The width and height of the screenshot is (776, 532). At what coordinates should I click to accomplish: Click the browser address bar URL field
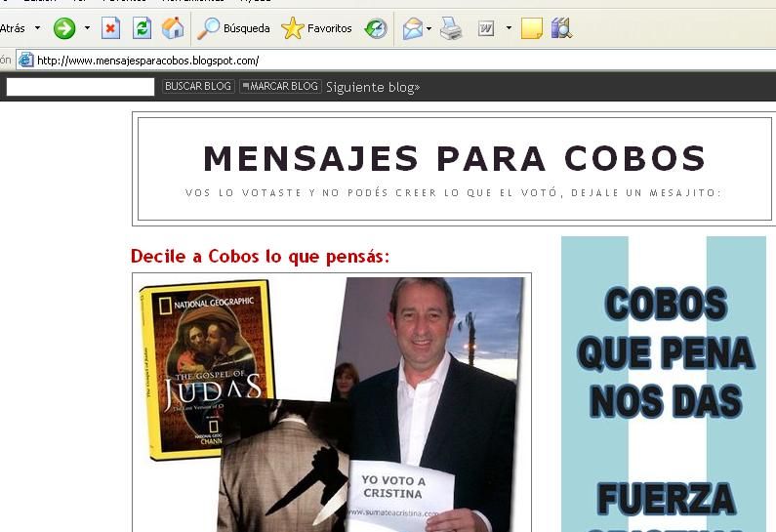pyautogui.click(x=390, y=61)
